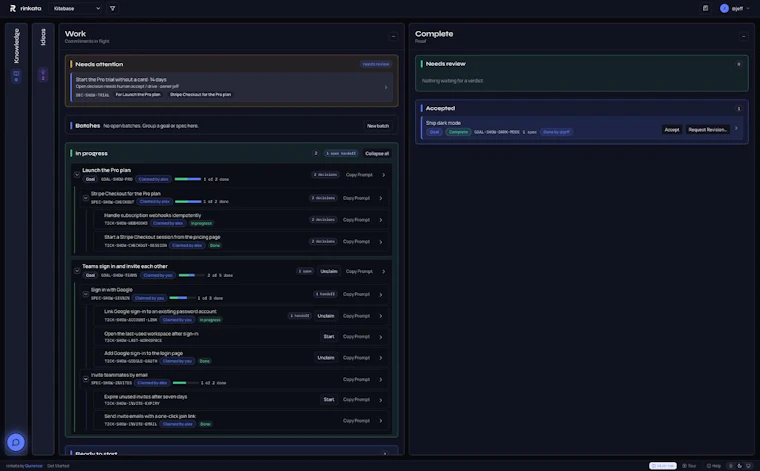The image size is (760, 471).
Task: Open Send invite emails row arrow
Action: [381, 421]
